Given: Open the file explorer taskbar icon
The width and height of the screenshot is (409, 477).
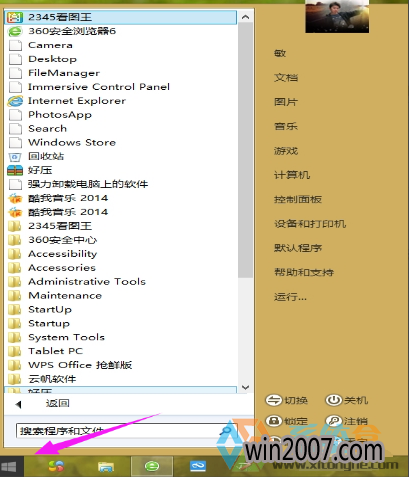Looking at the screenshot, I should point(106,466).
